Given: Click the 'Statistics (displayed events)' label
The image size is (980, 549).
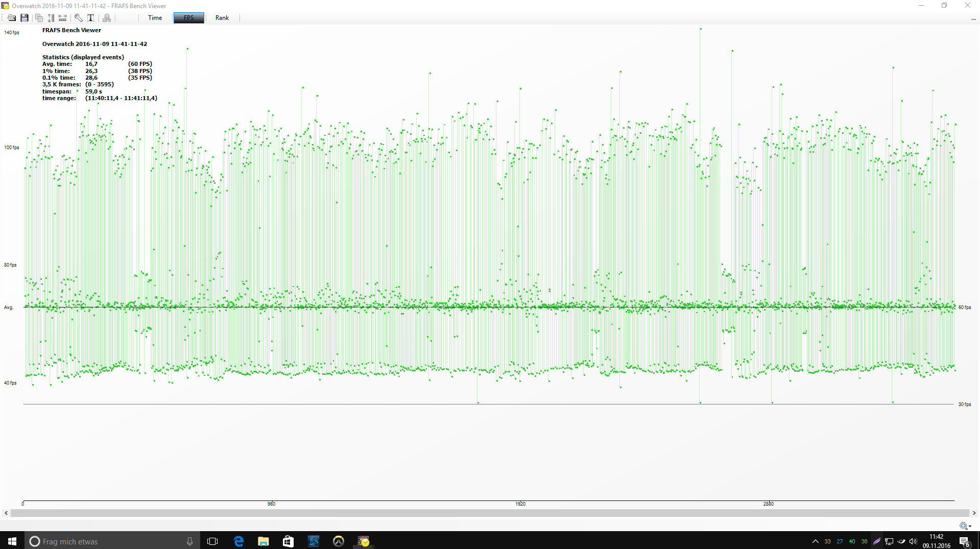Looking at the screenshot, I should [x=83, y=57].
